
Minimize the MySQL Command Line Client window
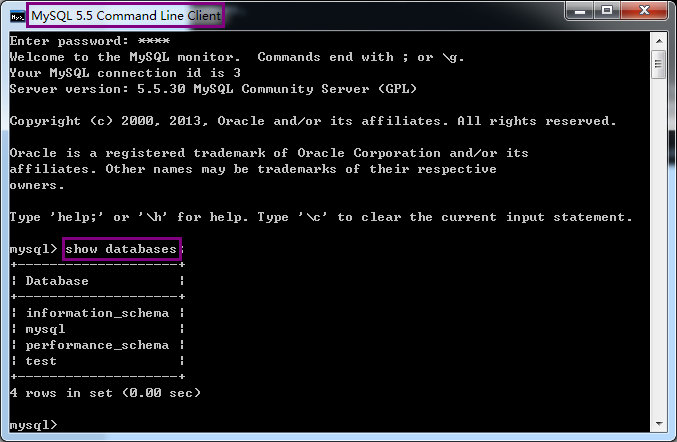(579, 10)
